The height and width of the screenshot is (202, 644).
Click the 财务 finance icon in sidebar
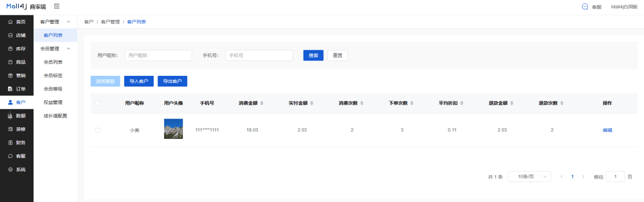pyautogui.click(x=10, y=142)
